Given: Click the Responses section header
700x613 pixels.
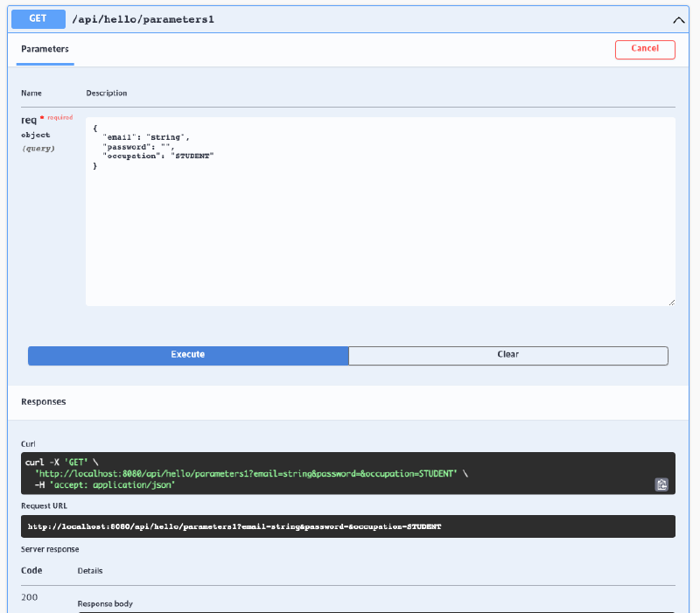Looking at the screenshot, I should click(x=44, y=402).
